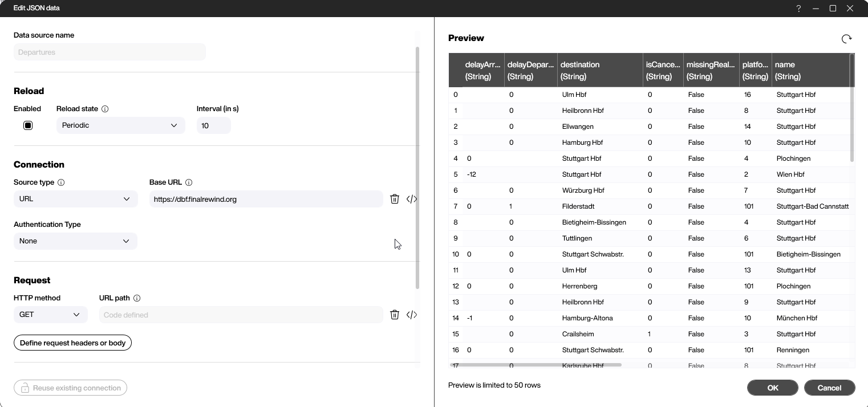Click the Filderstadt destination cell
The width and height of the screenshot is (868, 407).
tap(578, 206)
